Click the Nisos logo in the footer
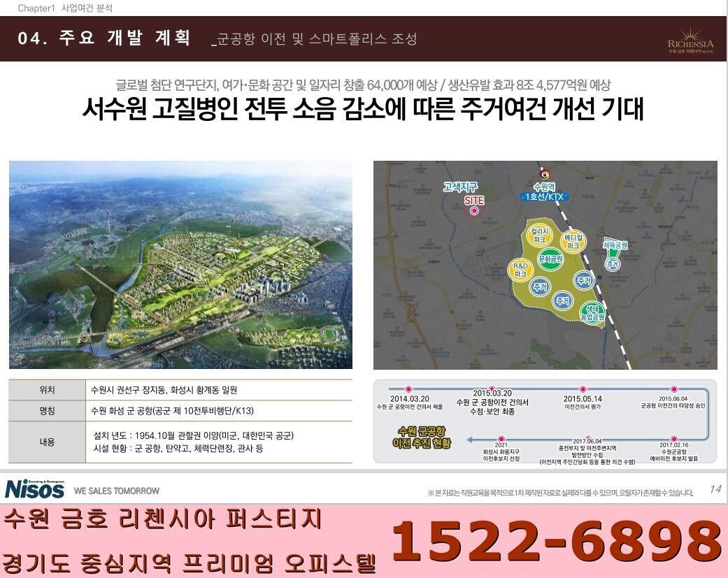The image size is (728, 578). click(35, 489)
